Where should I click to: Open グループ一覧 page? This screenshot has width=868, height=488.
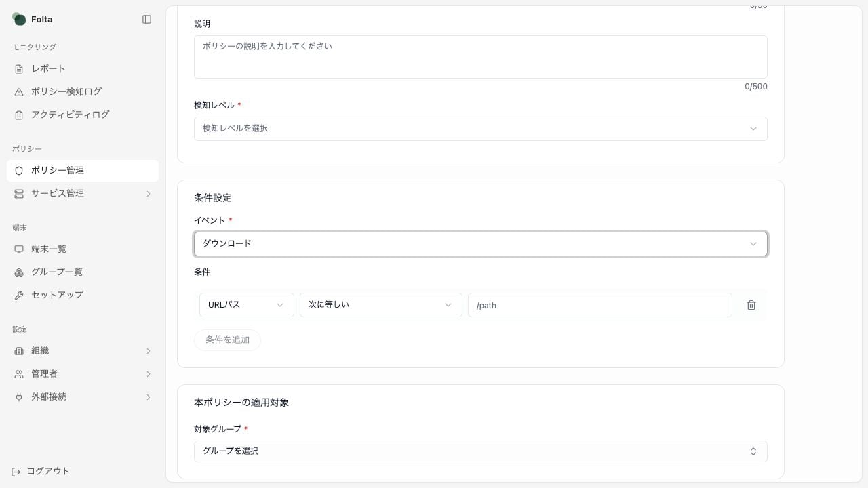tap(83, 272)
